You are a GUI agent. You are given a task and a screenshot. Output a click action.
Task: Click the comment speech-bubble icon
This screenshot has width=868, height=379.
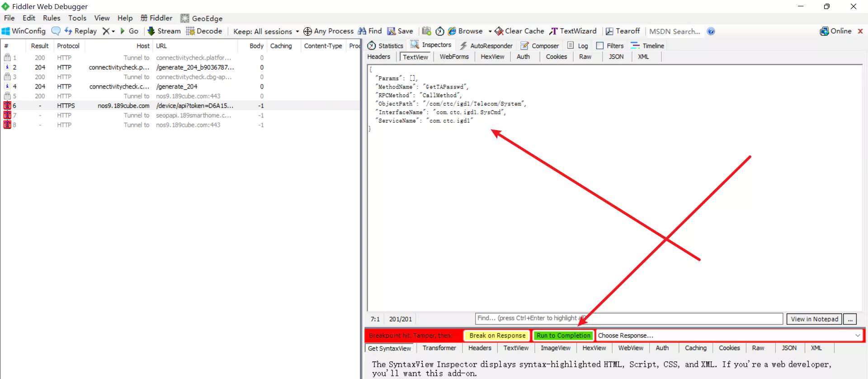(56, 31)
